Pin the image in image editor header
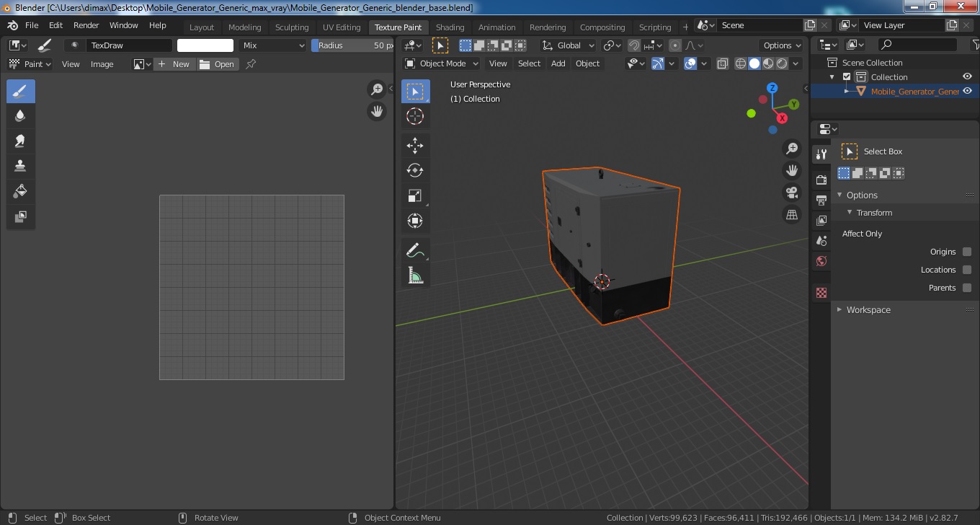The image size is (980, 525). point(251,64)
